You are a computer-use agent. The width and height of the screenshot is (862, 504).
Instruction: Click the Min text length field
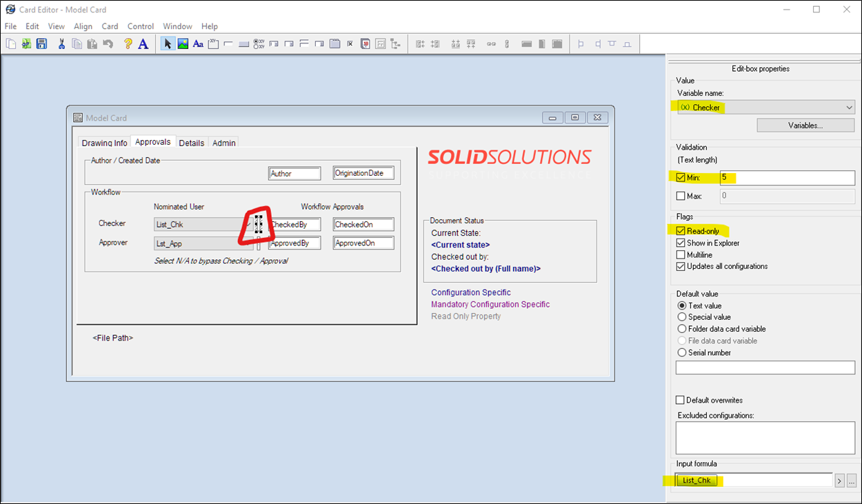point(787,178)
